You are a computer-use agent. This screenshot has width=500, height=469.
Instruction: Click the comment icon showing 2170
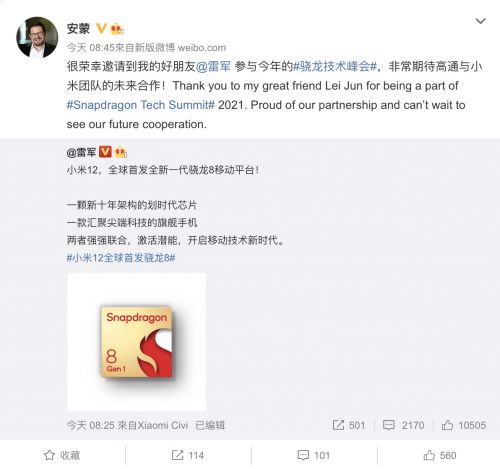[389, 425]
